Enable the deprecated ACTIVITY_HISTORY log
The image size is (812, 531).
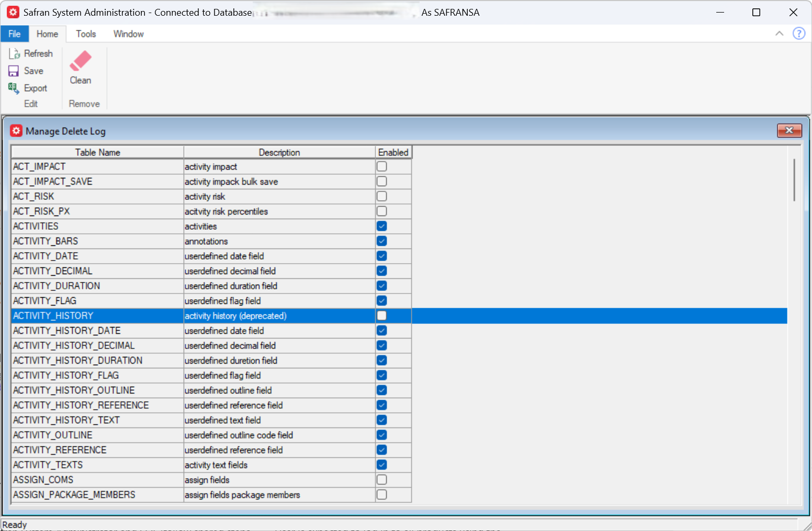click(x=381, y=315)
